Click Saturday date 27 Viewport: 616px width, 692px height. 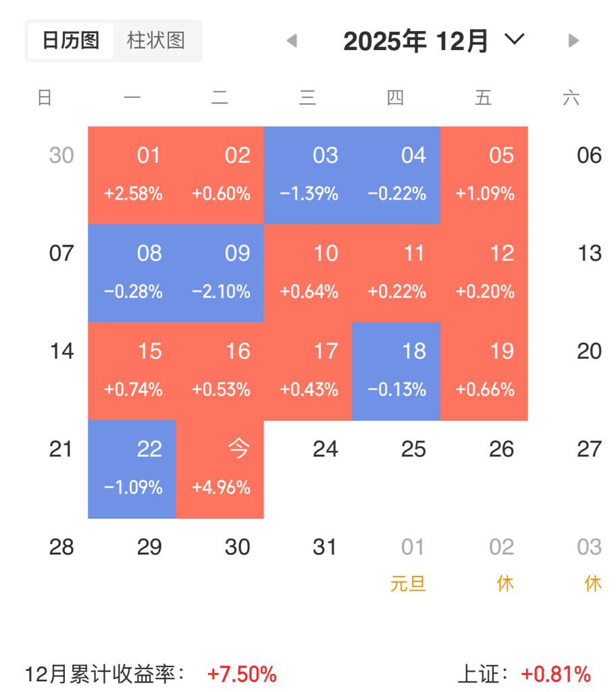(589, 449)
